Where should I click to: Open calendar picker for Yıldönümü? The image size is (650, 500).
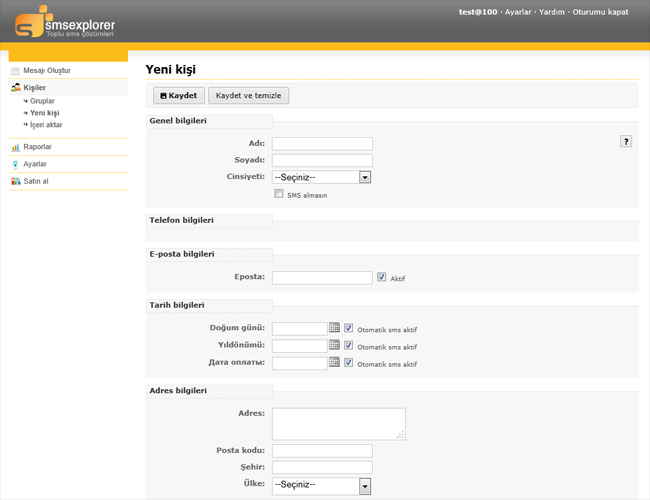(x=334, y=345)
